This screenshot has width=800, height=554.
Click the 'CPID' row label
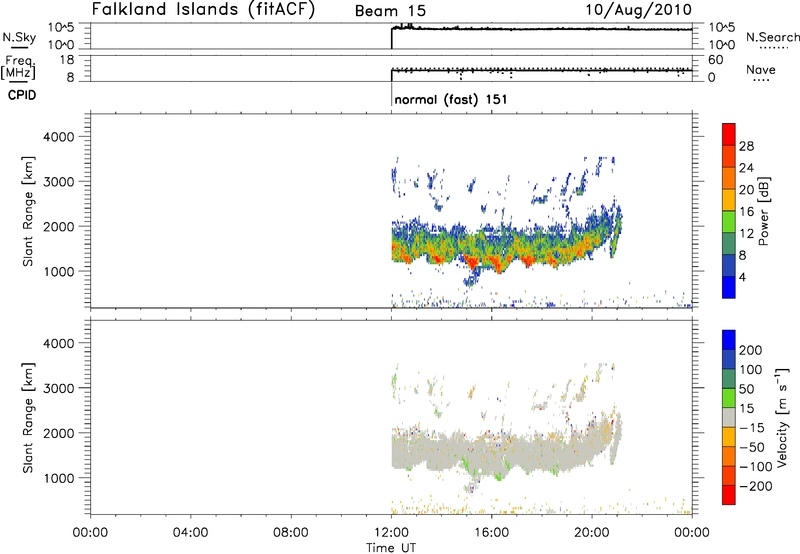(x=22, y=95)
